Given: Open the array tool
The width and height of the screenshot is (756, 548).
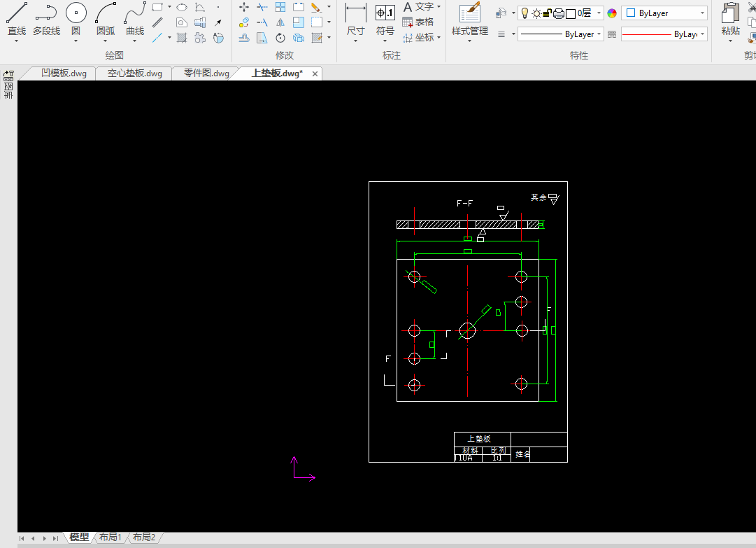Looking at the screenshot, I should [x=280, y=7].
